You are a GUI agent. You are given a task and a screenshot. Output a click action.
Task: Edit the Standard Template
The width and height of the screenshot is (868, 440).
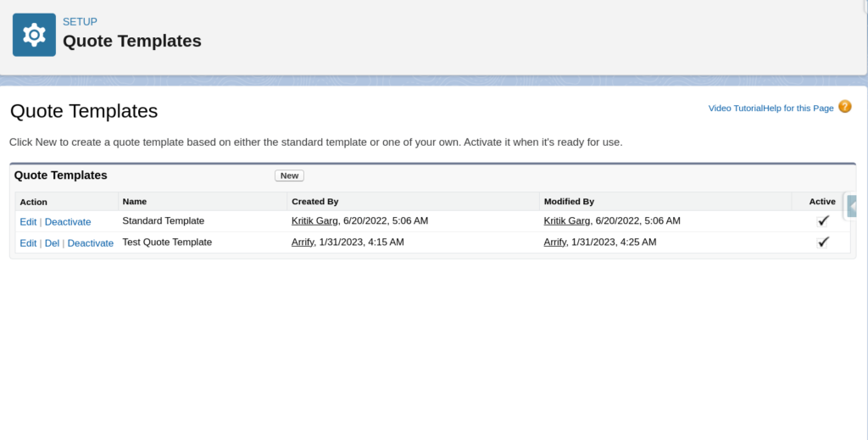(x=28, y=221)
